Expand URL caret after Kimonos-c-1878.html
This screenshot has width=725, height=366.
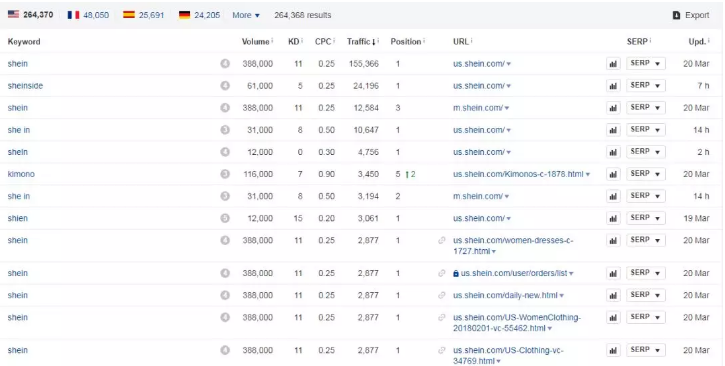tap(588, 175)
